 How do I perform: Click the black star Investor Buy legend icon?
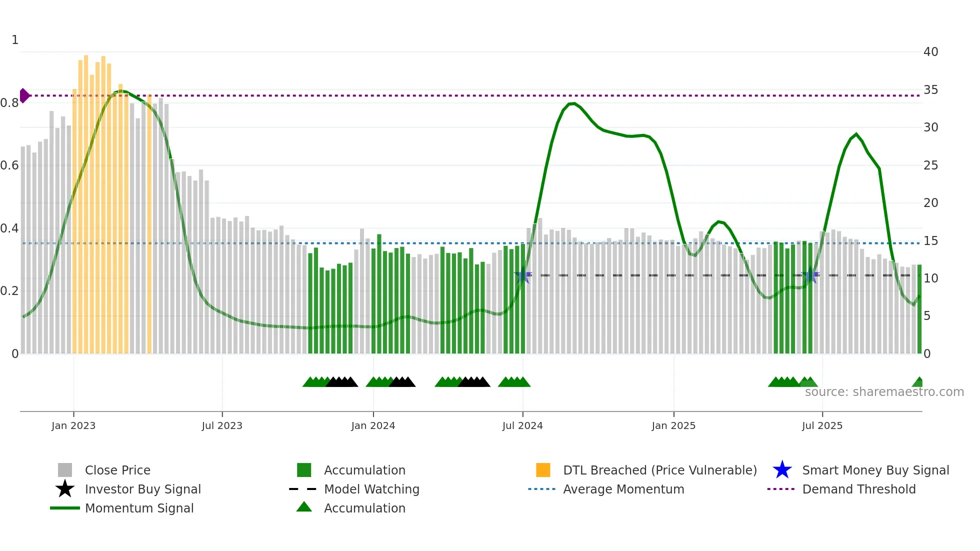click(x=65, y=489)
